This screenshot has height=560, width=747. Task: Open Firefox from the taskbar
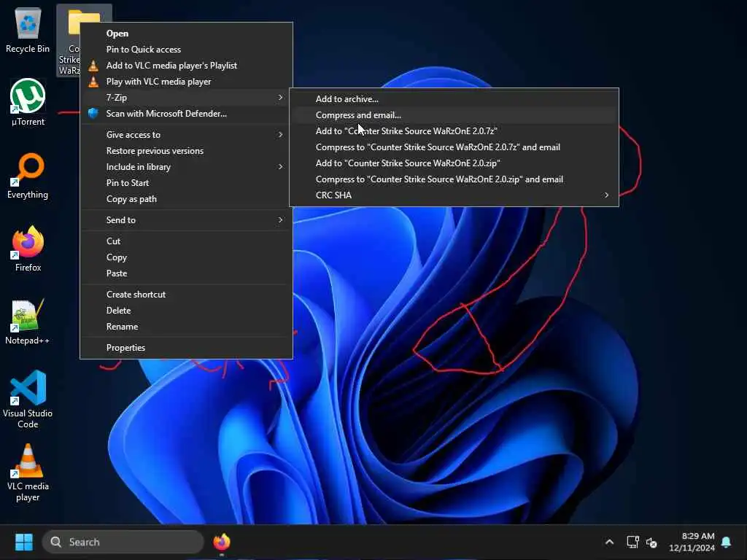tap(222, 542)
